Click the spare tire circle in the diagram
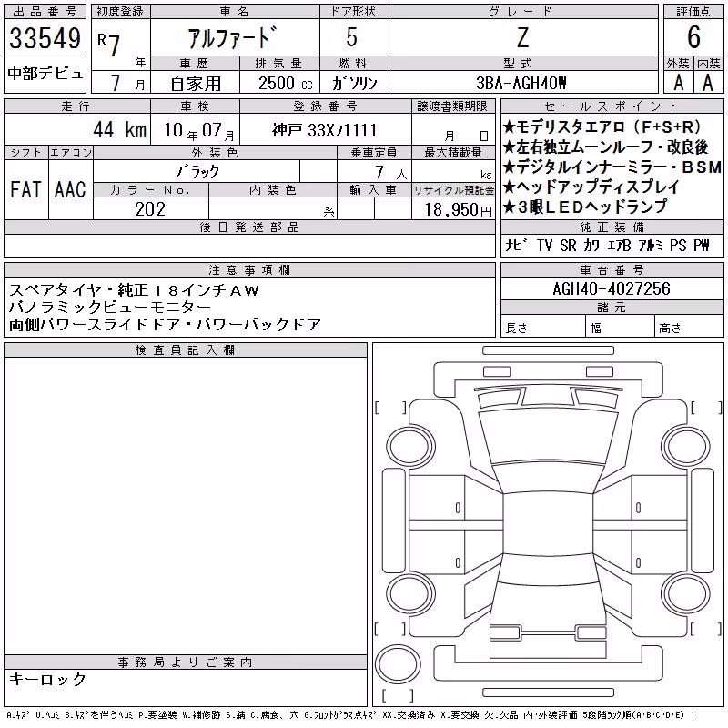 point(398,663)
